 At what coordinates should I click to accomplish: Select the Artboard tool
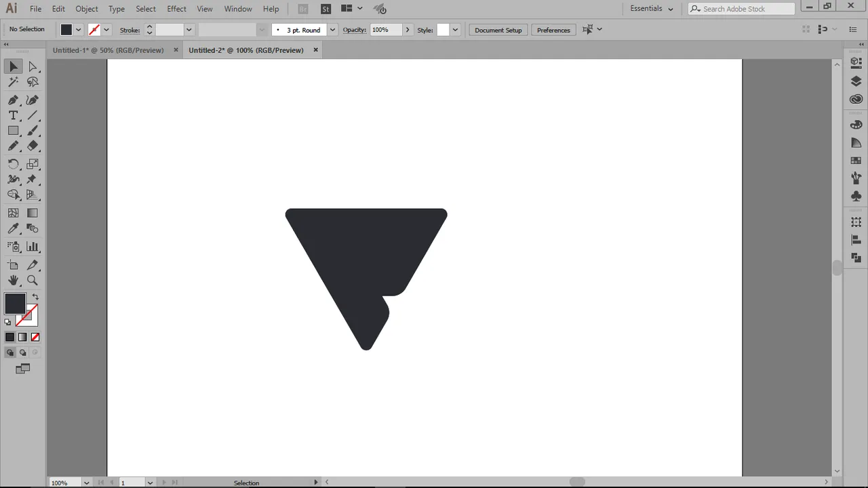(x=14, y=265)
